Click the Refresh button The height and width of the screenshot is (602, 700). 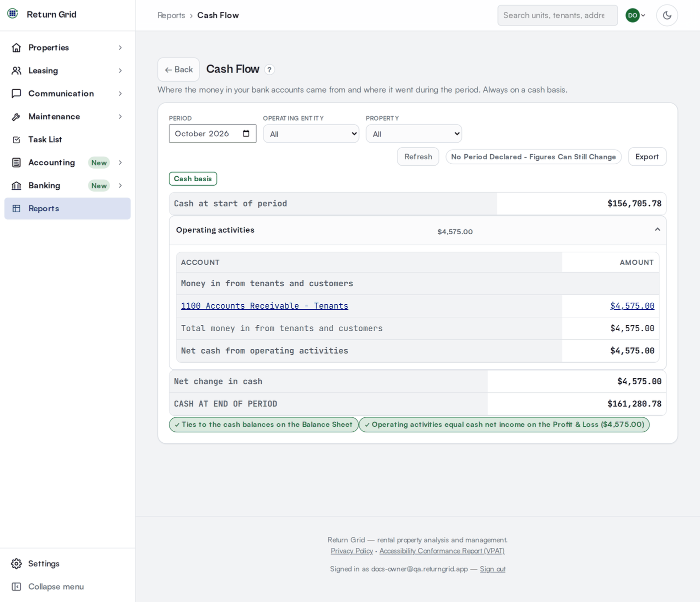[418, 157]
